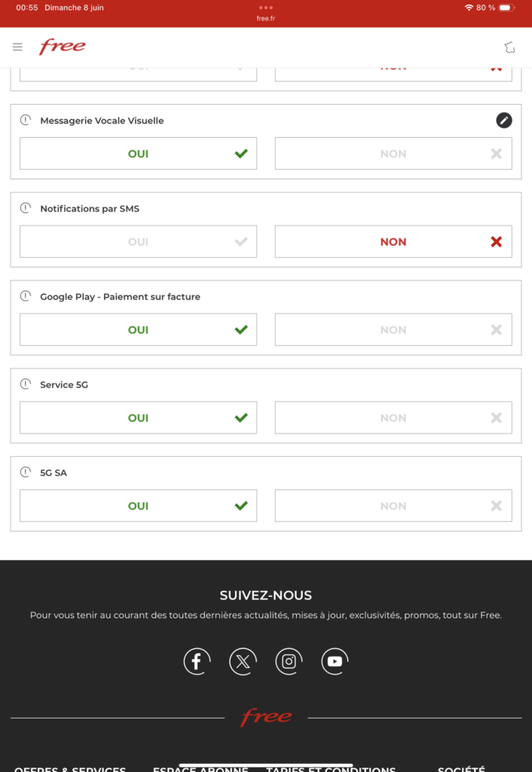Turn off Service 5G with NON
The height and width of the screenshot is (772, 532).
click(393, 418)
